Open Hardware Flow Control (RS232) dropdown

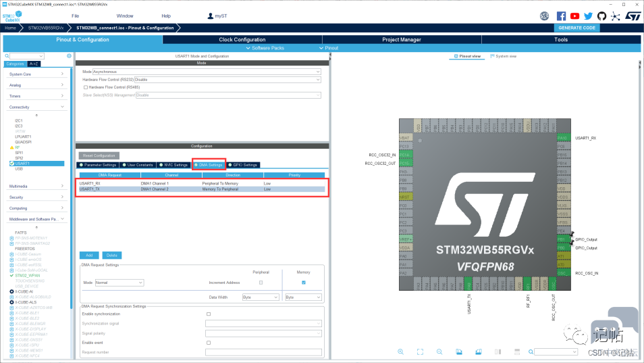tap(227, 80)
